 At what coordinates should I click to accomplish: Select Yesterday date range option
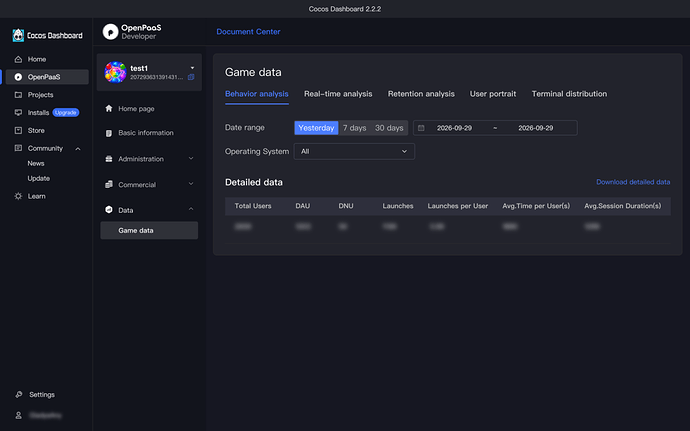pos(316,128)
